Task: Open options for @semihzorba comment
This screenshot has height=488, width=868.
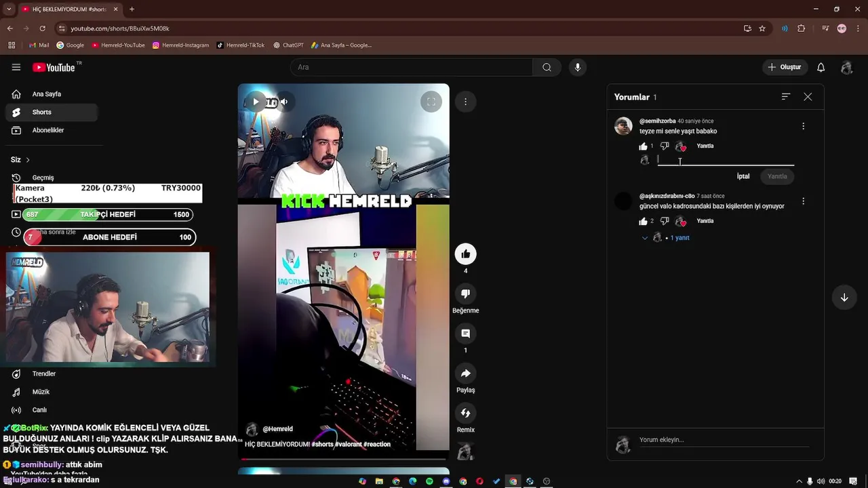Action: coord(803,126)
